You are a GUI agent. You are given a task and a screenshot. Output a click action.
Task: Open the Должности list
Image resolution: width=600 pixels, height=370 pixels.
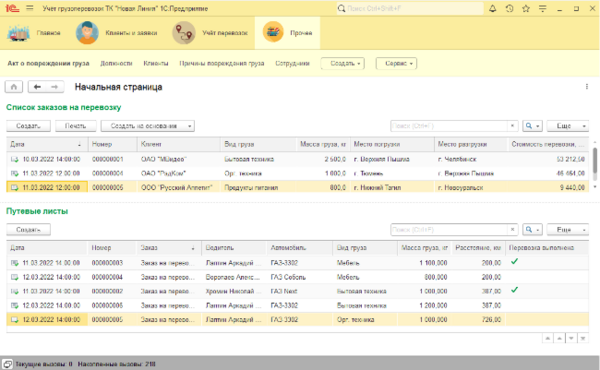click(116, 64)
